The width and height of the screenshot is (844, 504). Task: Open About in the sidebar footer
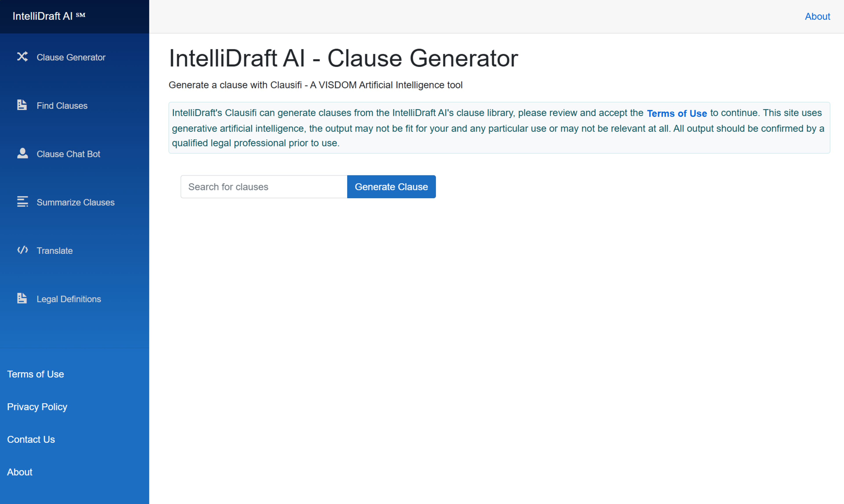(x=20, y=472)
